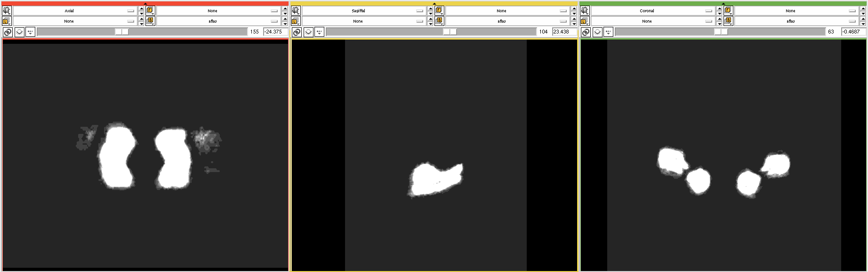Open label layer options in Axial viewer

pyautogui.click(x=7, y=21)
